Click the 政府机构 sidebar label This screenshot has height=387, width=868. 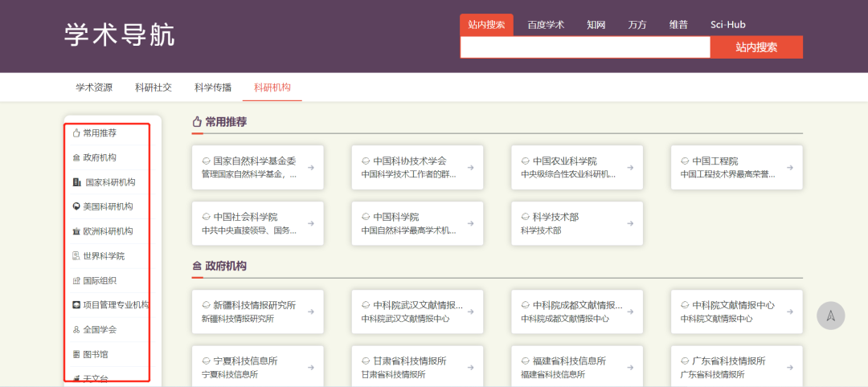100,157
